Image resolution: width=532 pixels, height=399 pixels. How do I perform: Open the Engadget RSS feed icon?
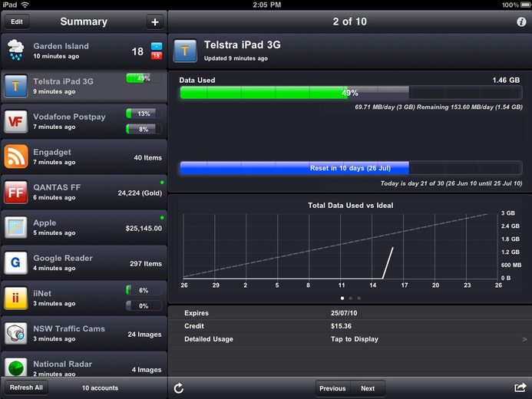15,157
